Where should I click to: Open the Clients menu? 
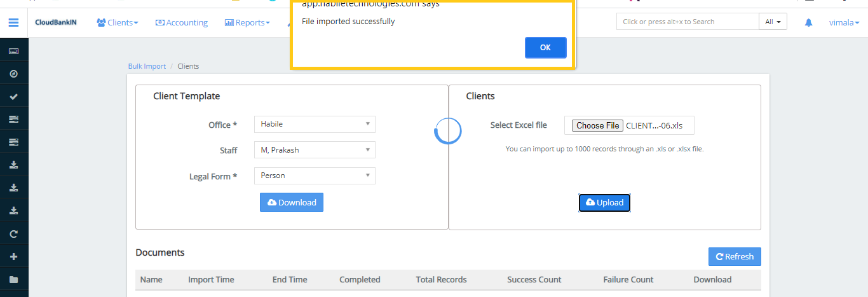(118, 22)
